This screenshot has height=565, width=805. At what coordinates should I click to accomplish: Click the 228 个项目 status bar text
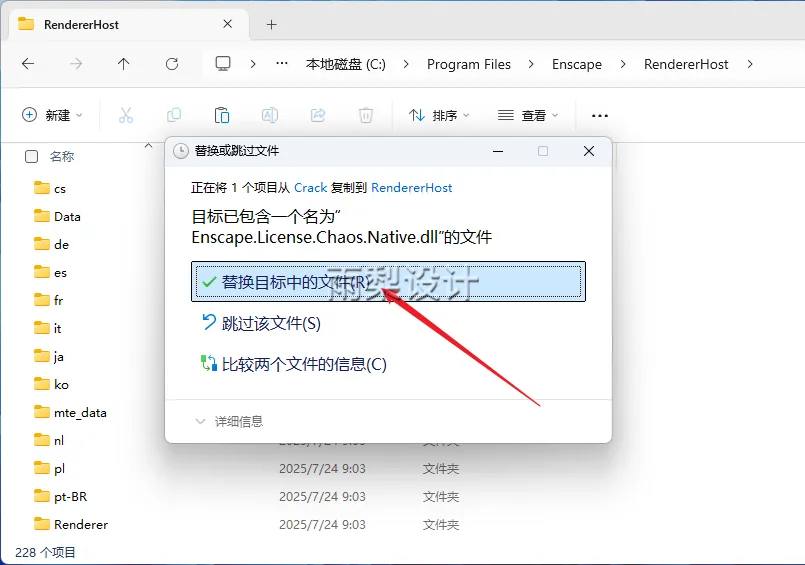(45, 552)
